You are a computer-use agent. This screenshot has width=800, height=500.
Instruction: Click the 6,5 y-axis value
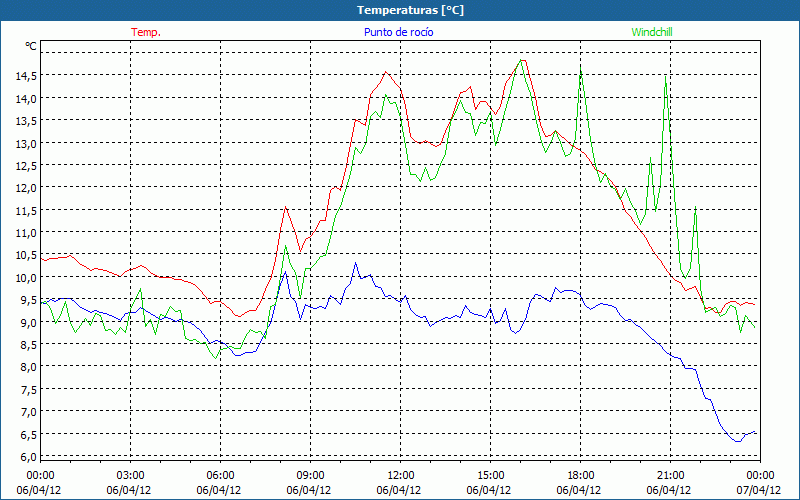tap(28, 435)
